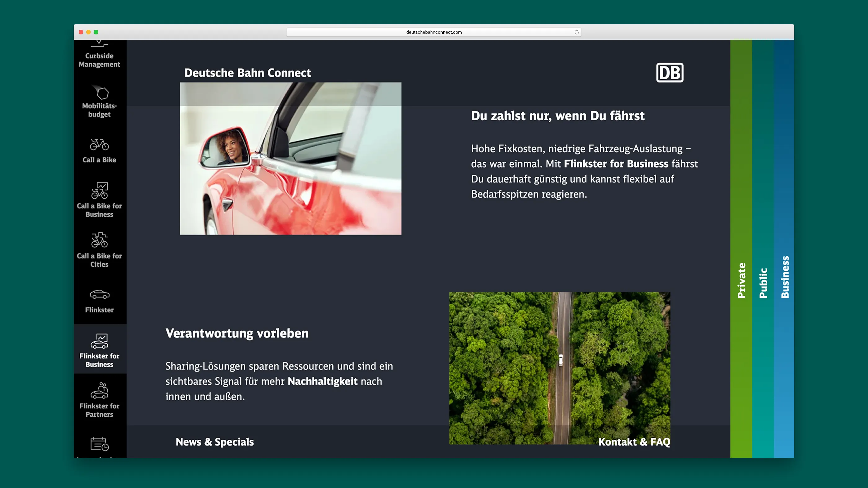
Task: Switch to the Private tab
Action: coord(741,248)
